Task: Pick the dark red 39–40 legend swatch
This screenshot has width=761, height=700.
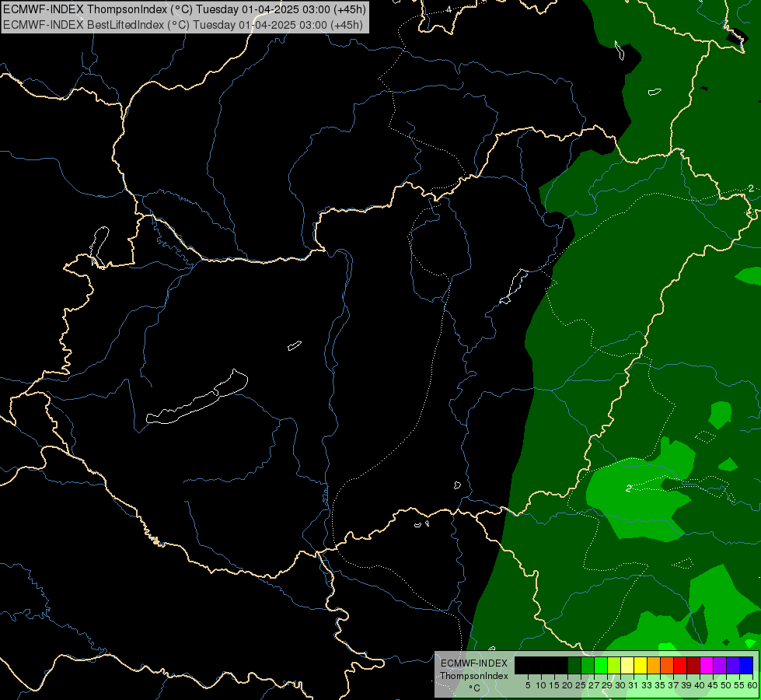Action: pyautogui.click(x=693, y=665)
